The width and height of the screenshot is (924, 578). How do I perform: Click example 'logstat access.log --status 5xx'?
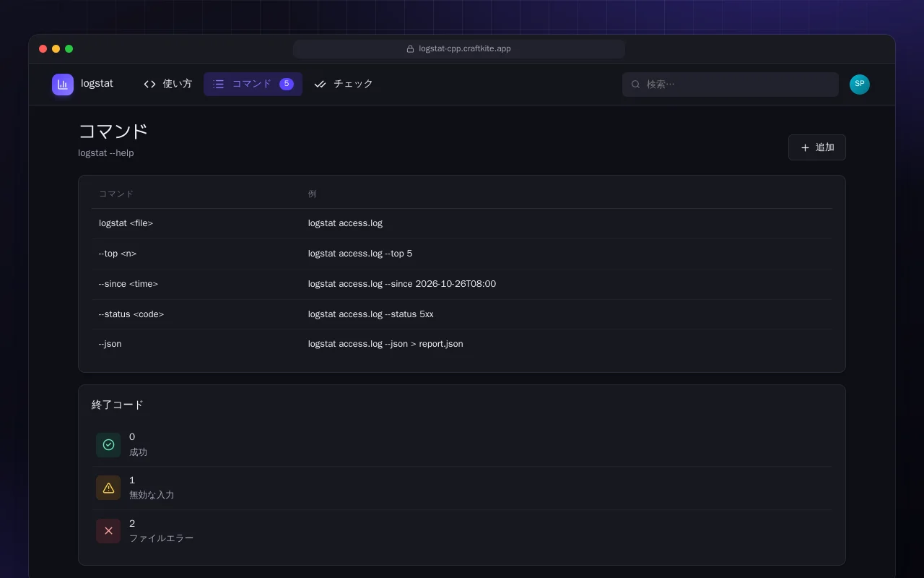point(371,314)
